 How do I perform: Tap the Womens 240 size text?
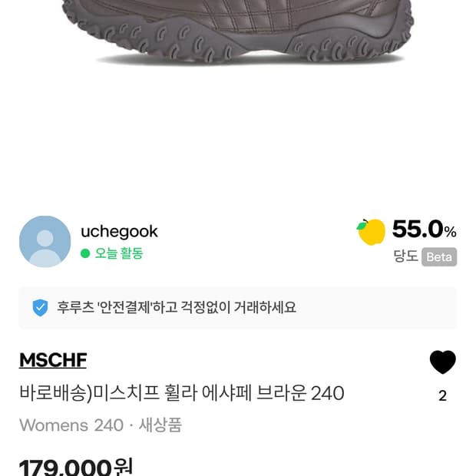[x=71, y=425]
